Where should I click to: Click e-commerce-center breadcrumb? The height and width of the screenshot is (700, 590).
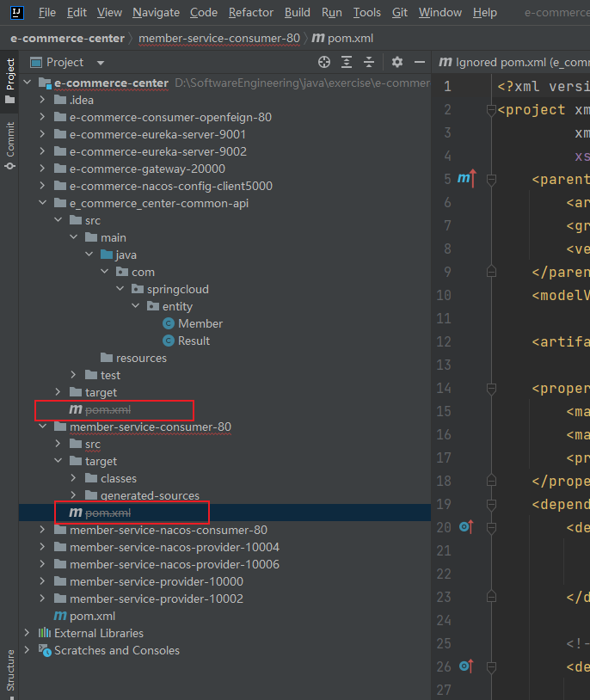click(67, 39)
